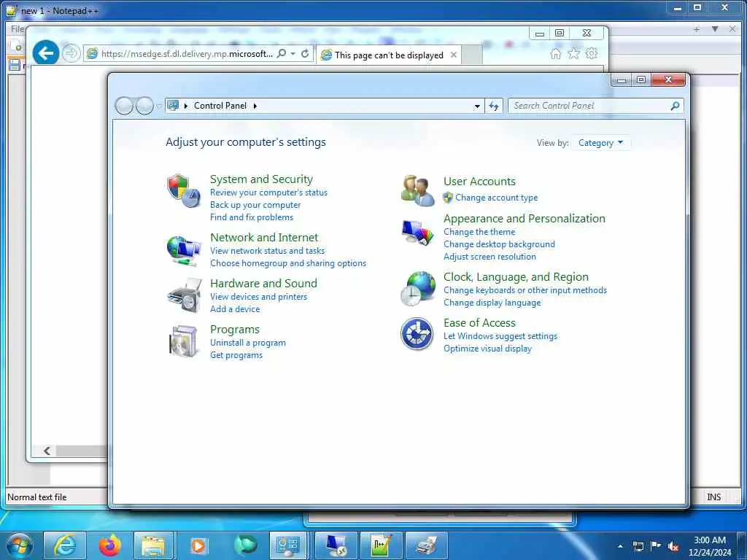Click the Network and Internet globe icon
The width and height of the screenshot is (747, 560).
183,251
